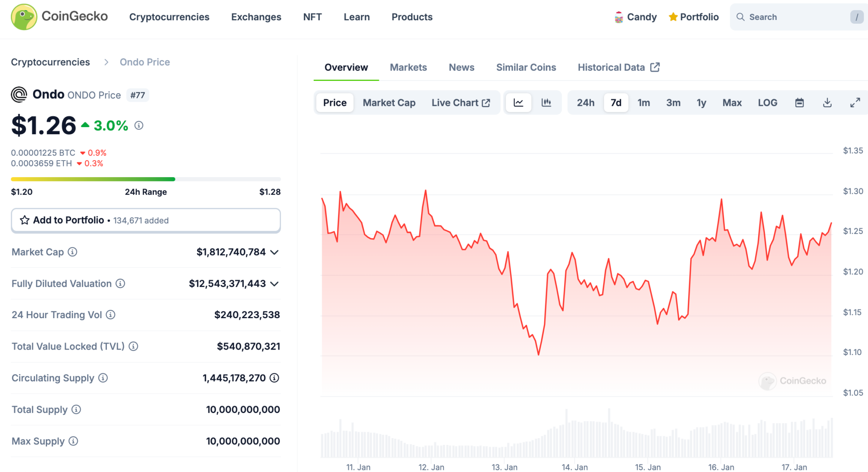Screen dimensions: 868x472
Task: Switch to line chart view icon
Action: (518, 103)
